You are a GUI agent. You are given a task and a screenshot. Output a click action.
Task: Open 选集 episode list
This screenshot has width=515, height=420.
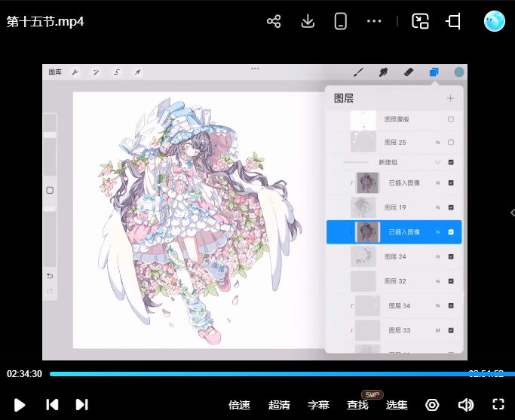(x=397, y=405)
